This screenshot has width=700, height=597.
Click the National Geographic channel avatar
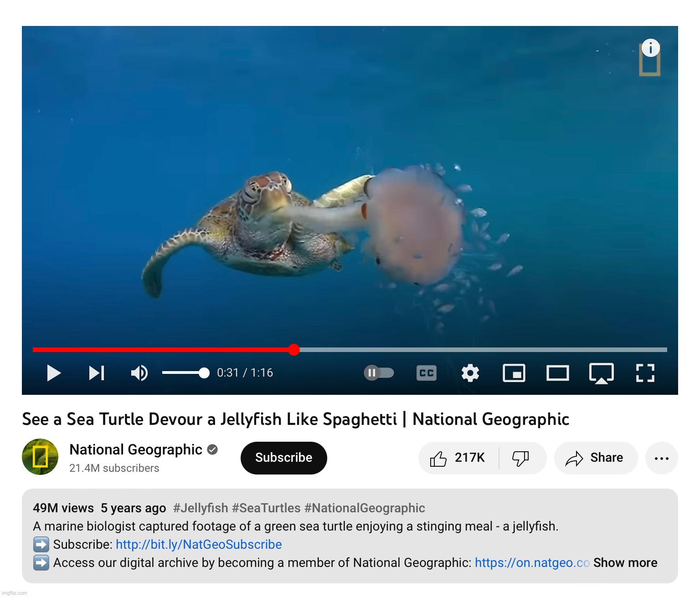click(x=40, y=457)
